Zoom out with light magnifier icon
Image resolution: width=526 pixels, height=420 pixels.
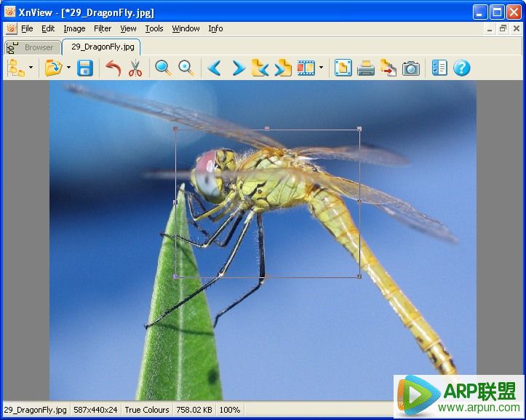(x=186, y=68)
